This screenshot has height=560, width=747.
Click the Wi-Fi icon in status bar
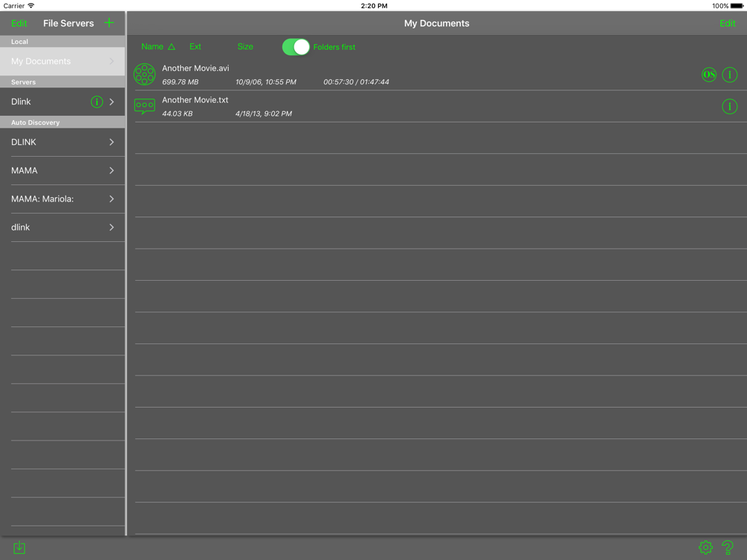[31, 6]
